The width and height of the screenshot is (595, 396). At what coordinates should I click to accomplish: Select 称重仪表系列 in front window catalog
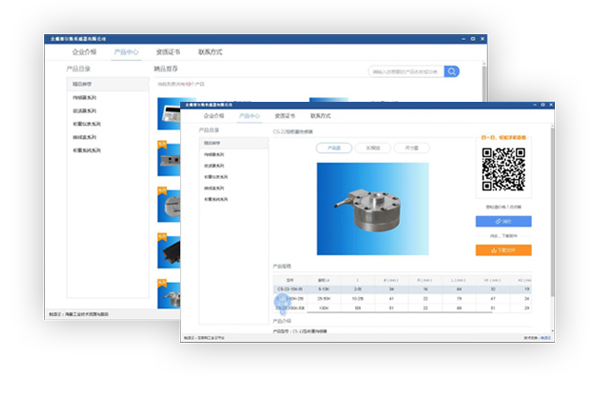tap(216, 177)
